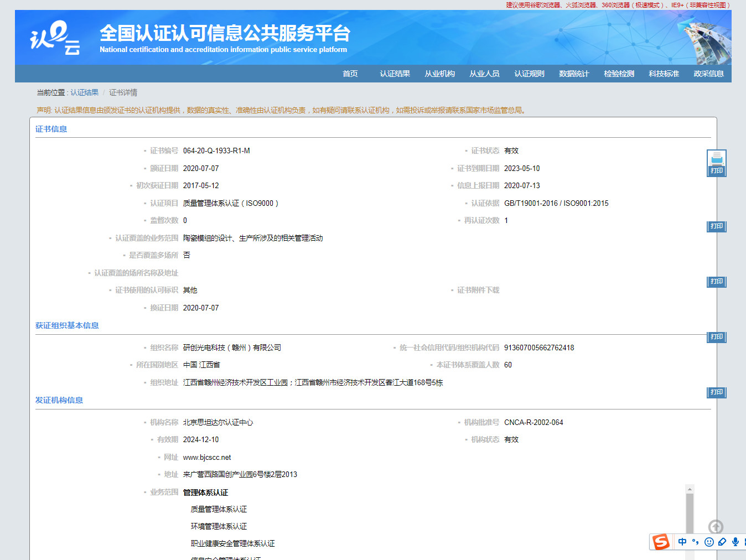The width and height of the screenshot is (746, 560).
Task: Click credit code 913607005662762418
Action: click(539, 348)
